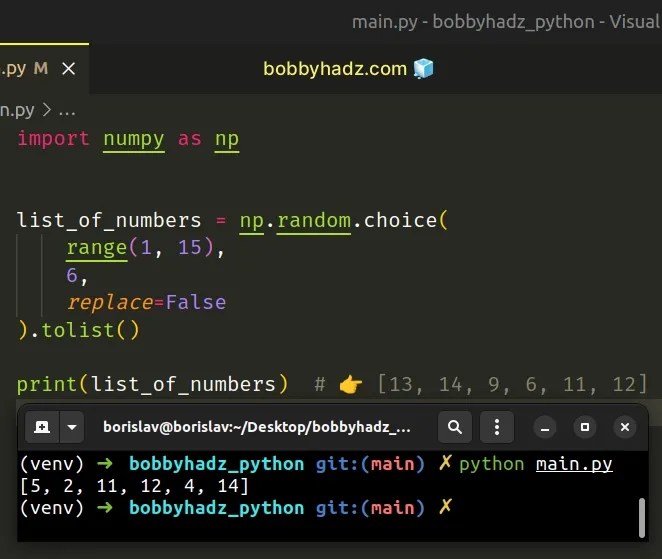The width and height of the screenshot is (662, 559).
Task: Close the main.py editor tab
Action: click(x=68, y=68)
